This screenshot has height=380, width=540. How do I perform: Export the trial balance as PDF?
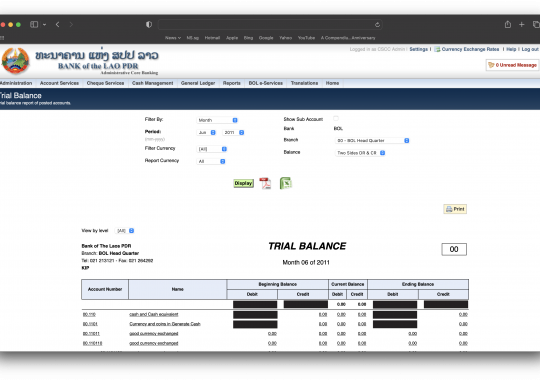[265, 183]
